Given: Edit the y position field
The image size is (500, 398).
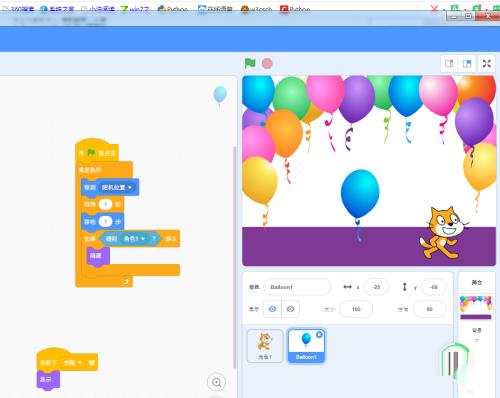Looking at the screenshot, I should [x=434, y=287].
